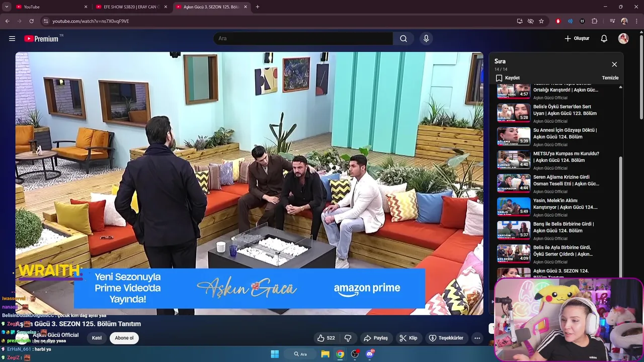Viewport: 644px width, 362px height.
Task: Dislike the video with thumbs down
Action: coord(348,338)
